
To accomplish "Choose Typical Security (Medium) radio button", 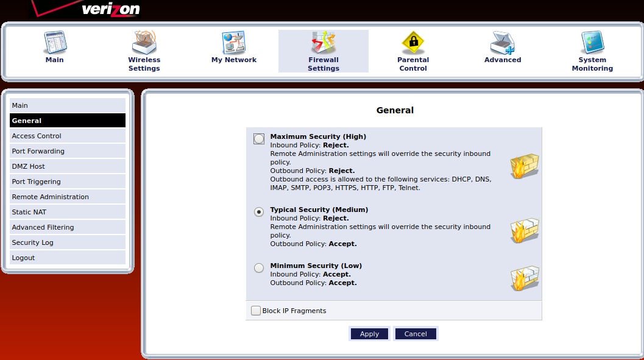I will [x=259, y=212].
